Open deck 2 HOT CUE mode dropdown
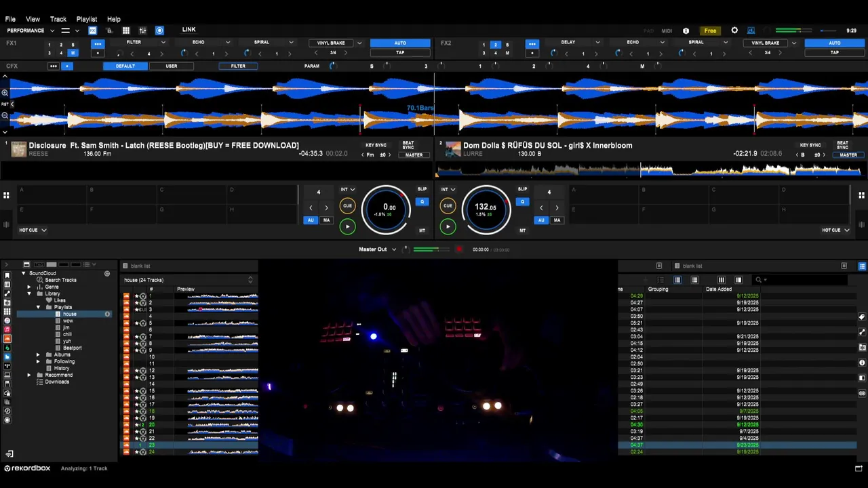This screenshot has height=488, width=868. click(835, 230)
